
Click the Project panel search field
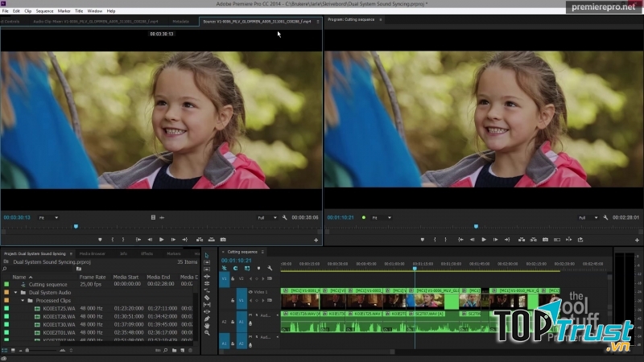point(39,269)
